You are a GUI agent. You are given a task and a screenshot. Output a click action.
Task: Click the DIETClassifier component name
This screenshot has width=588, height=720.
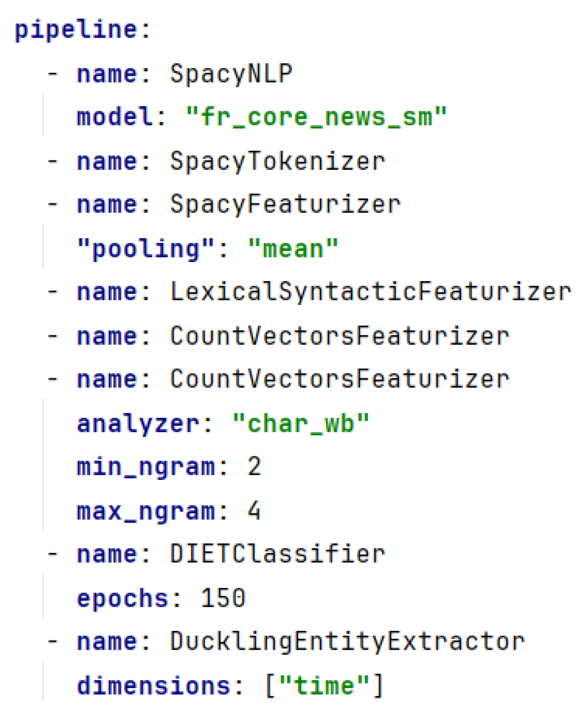(x=277, y=554)
